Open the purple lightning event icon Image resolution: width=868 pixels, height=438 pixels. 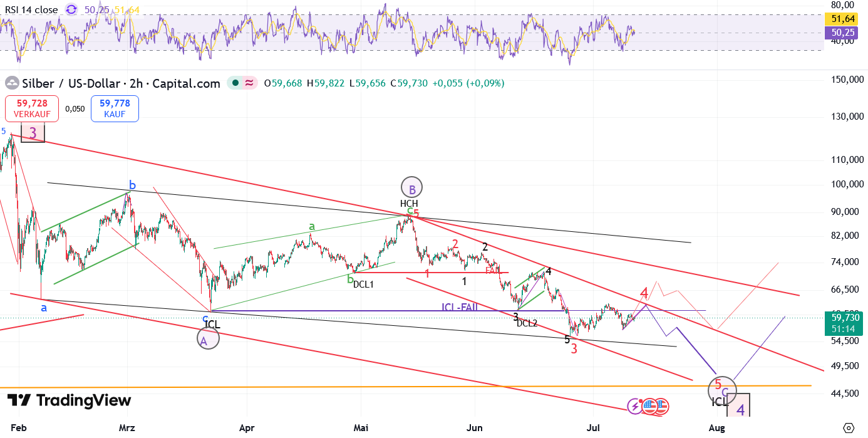(636, 406)
